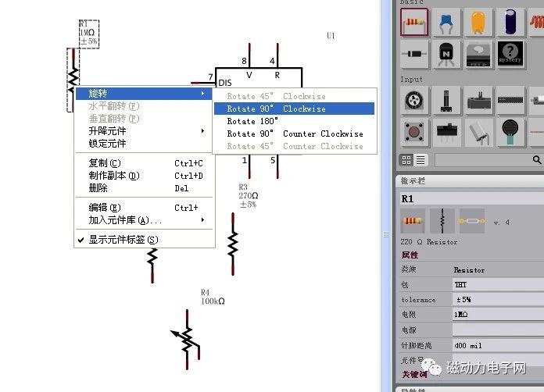The image size is (544, 392).
Task: Select the N transistor part icon
Action: [x=446, y=54]
